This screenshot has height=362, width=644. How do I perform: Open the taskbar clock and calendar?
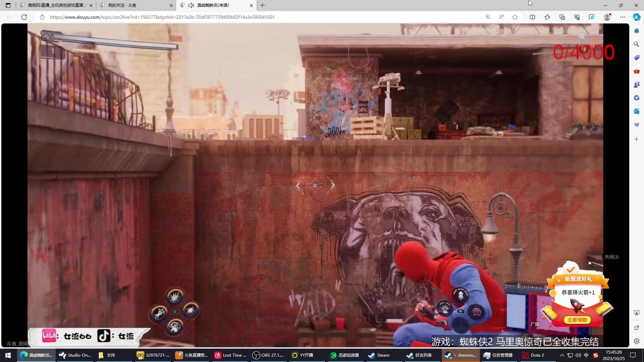[x=614, y=355]
